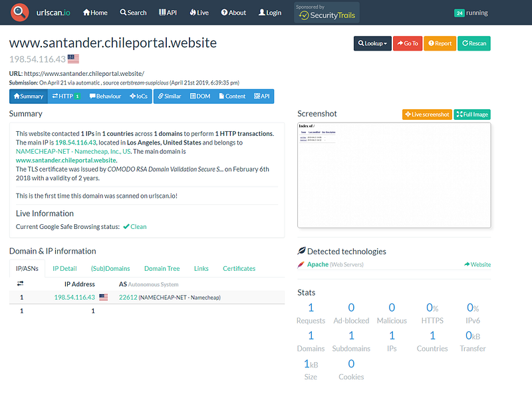Click the Subdomains stat value
This screenshot has width=532, height=394.
point(351,336)
